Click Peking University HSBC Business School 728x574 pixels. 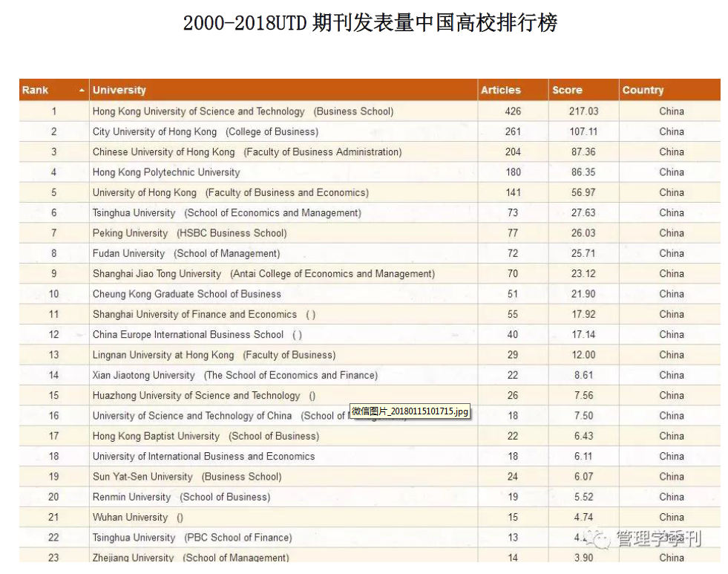tap(189, 233)
